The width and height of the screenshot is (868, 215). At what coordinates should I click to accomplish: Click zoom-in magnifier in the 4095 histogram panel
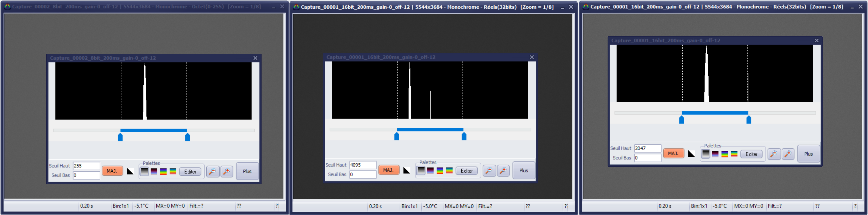(x=503, y=171)
